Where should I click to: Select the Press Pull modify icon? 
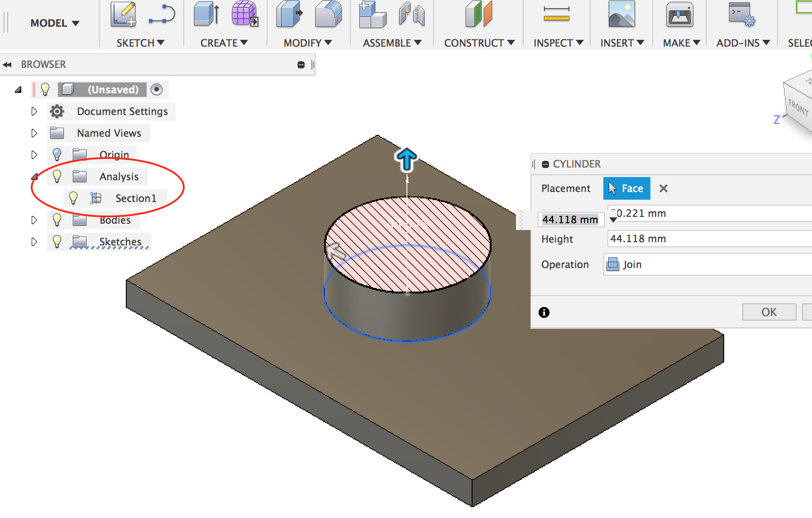(x=289, y=14)
